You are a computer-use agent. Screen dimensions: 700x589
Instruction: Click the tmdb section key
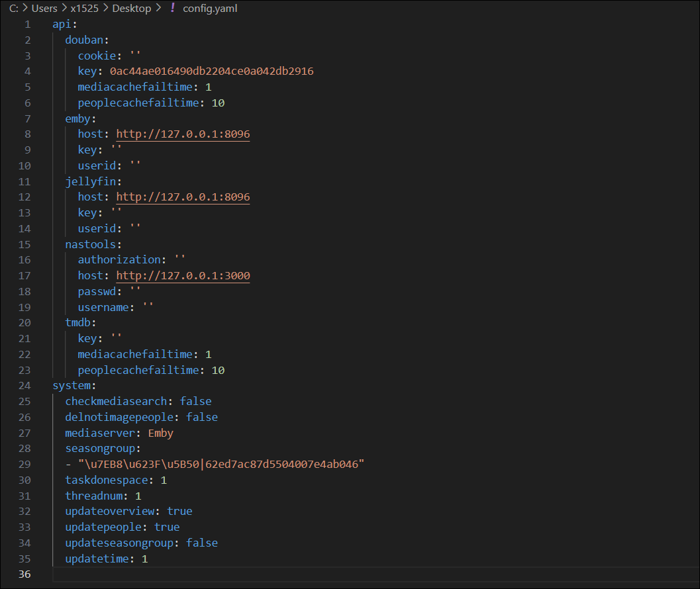point(78,323)
